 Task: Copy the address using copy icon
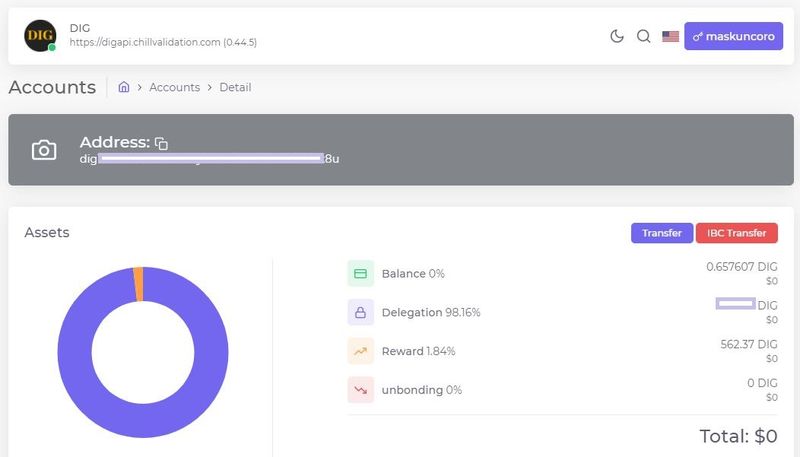point(162,143)
